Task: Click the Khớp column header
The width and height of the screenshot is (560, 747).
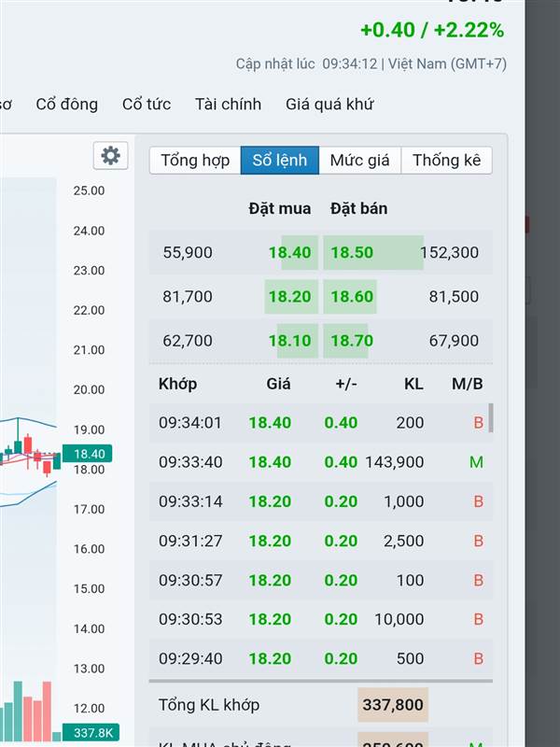Action: pyautogui.click(x=177, y=384)
